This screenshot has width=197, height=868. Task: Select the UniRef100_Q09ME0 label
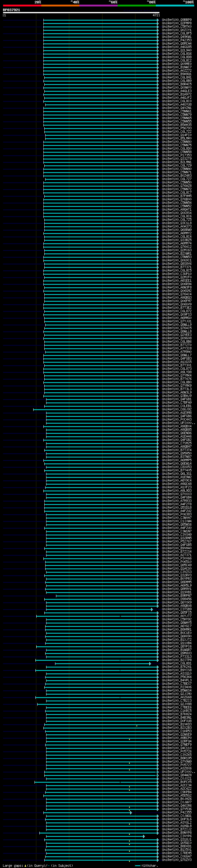click(176, 64)
